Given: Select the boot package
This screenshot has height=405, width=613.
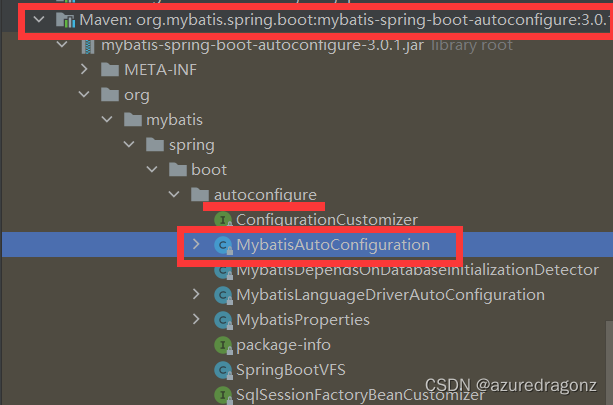Looking at the screenshot, I should pyautogui.click(x=209, y=170).
